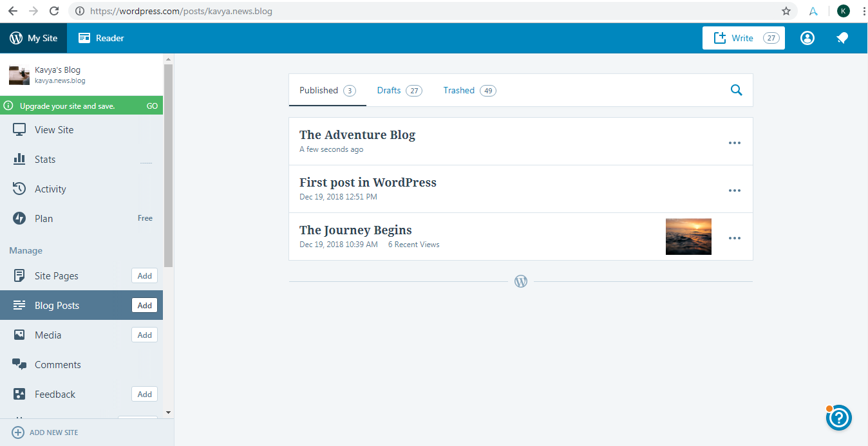
Task: Bookmark this page with star icon
Action: [786, 11]
